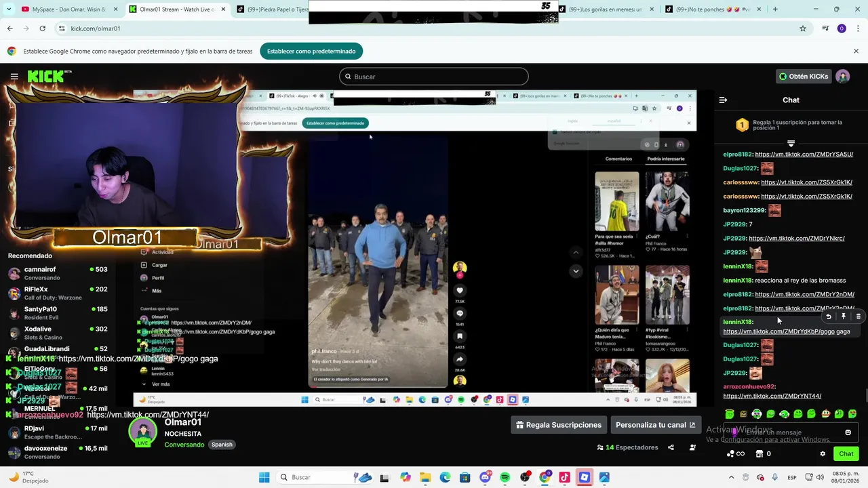868x488 pixels.
Task: Open recommended channel RDjavi
Action: pos(58,432)
